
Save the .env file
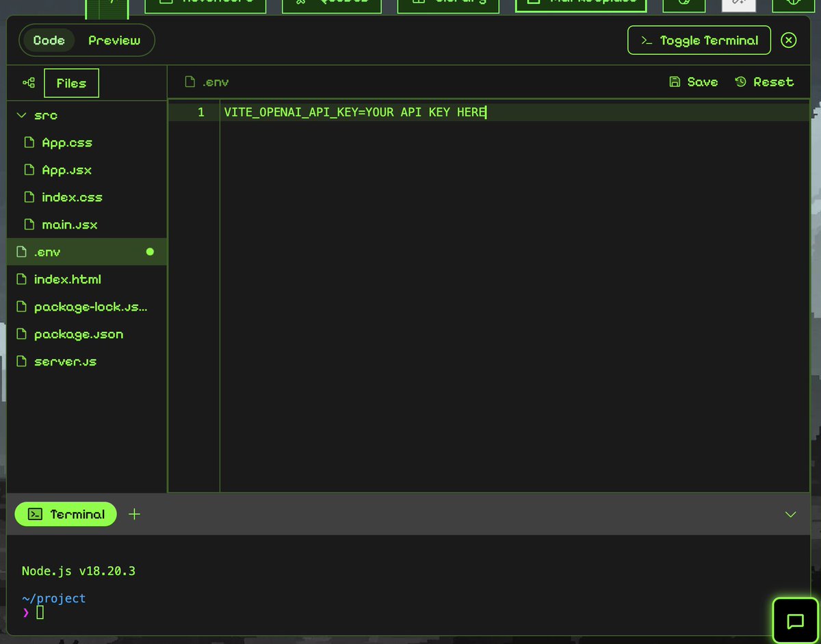click(694, 81)
